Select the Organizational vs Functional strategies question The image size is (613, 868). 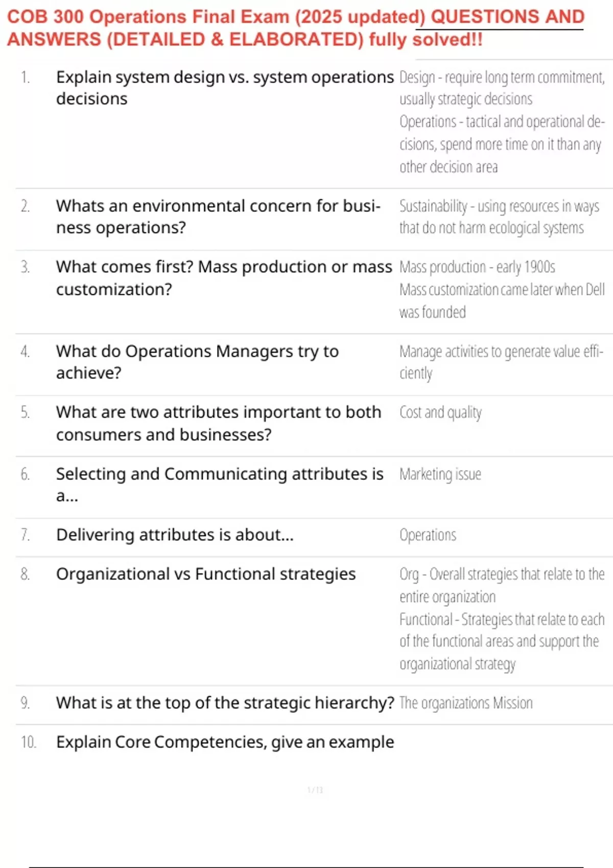tap(206, 574)
